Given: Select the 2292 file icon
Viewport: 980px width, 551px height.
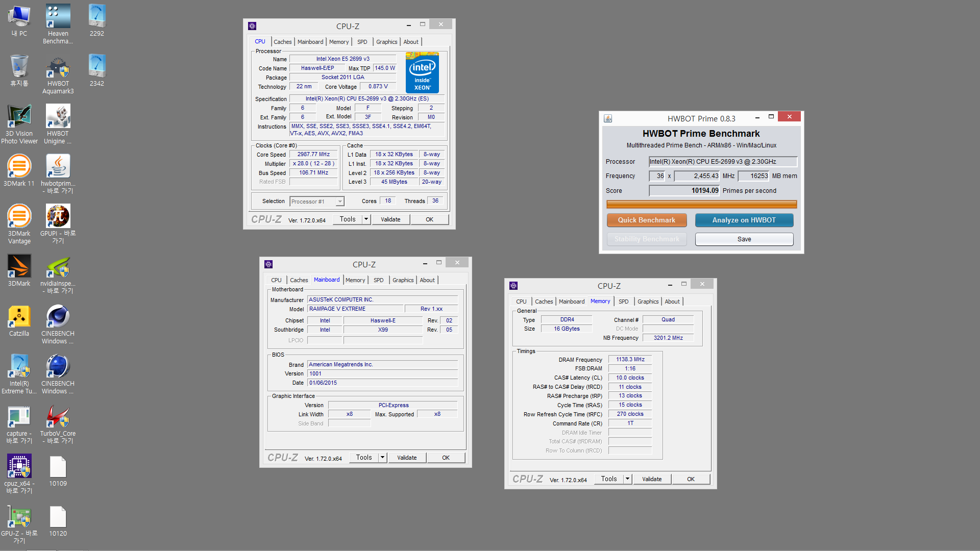Looking at the screenshot, I should click(x=96, y=20).
